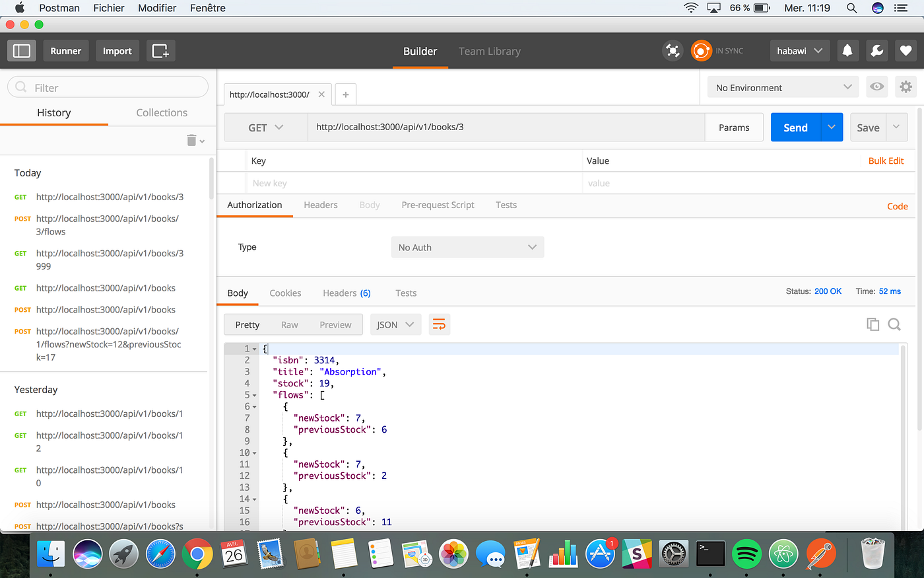Click the Bulk Edit link for parameters
This screenshot has height=578, width=924.
coord(886,161)
